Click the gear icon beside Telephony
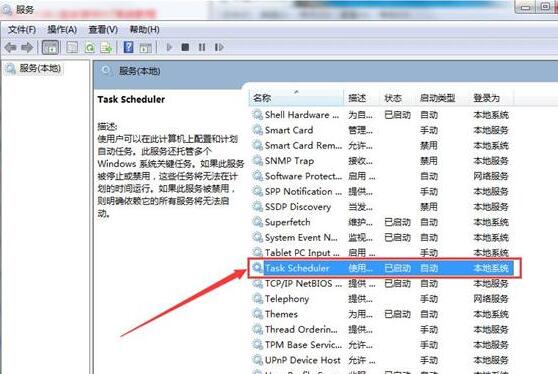558x374 pixels. tap(257, 299)
